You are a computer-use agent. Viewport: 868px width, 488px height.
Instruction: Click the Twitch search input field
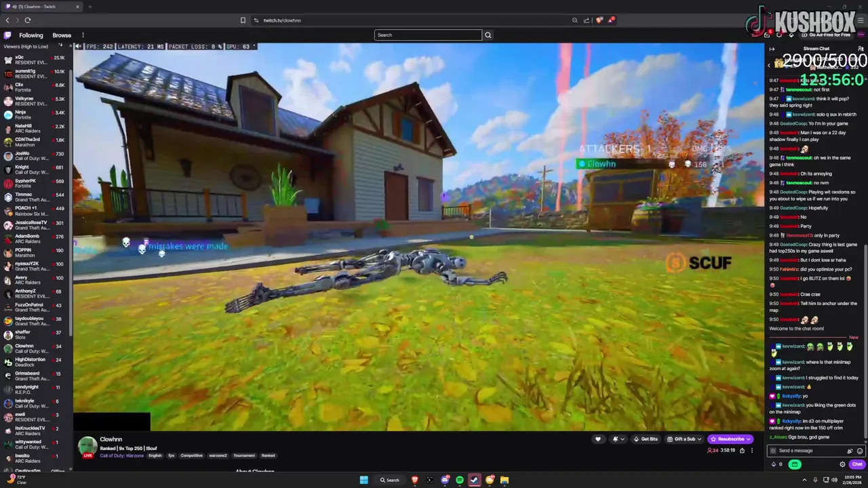(428, 35)
